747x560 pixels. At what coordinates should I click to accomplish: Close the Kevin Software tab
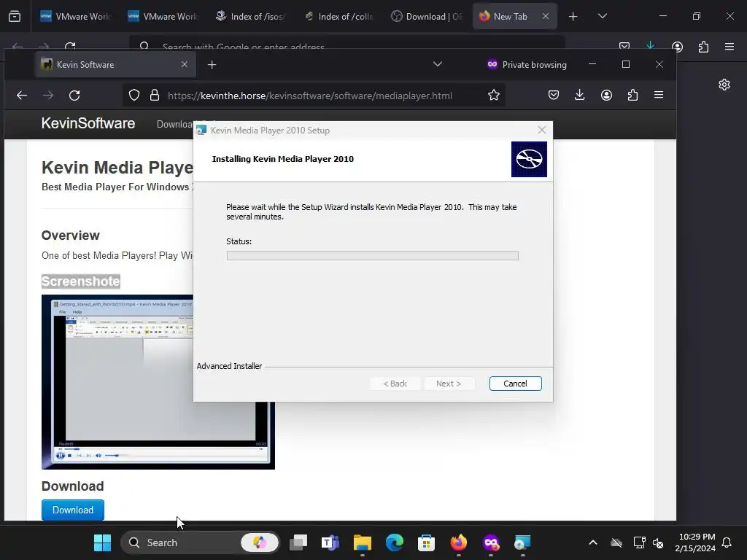tap(185, 64)
